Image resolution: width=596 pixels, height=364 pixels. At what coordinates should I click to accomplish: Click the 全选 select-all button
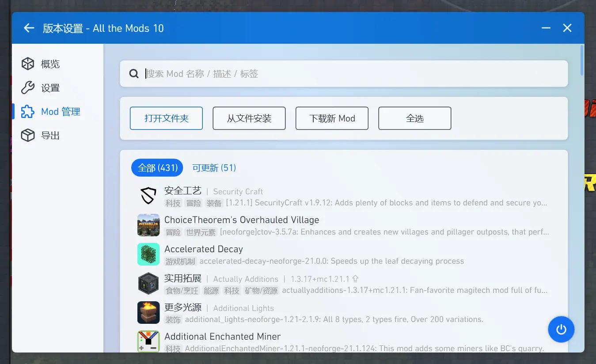point(415,118)
